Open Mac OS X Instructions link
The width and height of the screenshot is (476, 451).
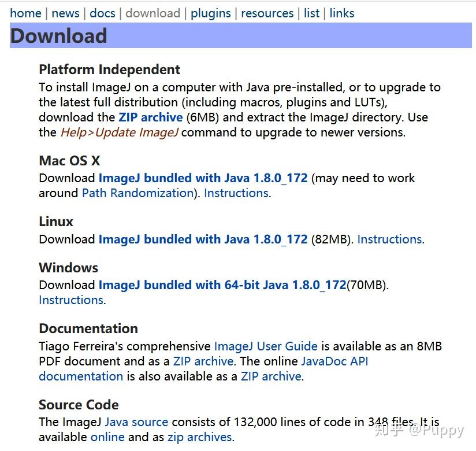236,193
